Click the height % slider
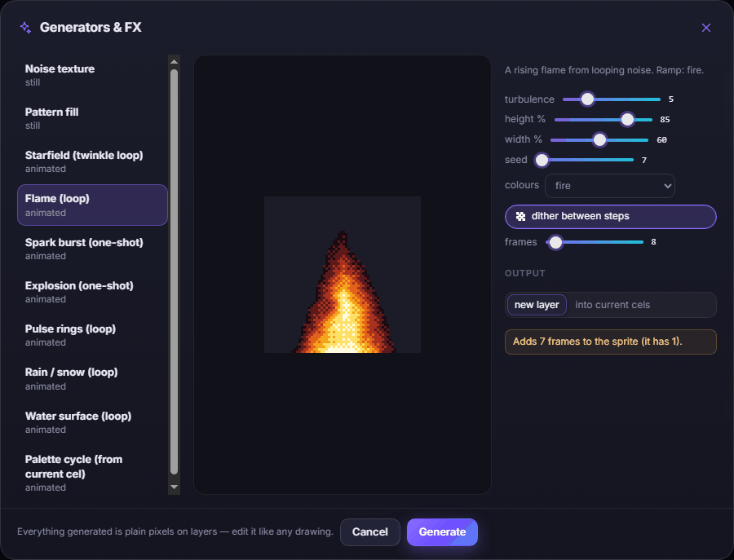 coord(604,120)
